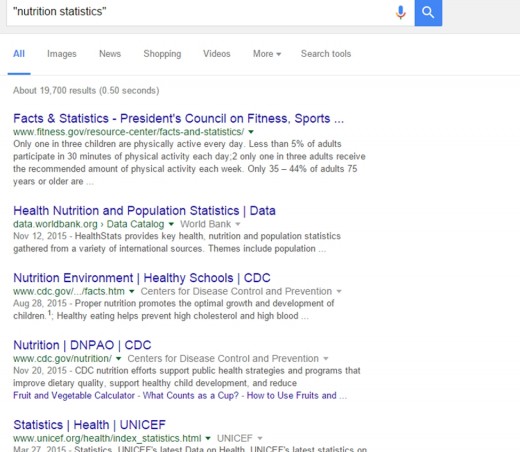This screenshot has width=520, height=452.
Task: Open Statistics Health UNICEF result
Action: tap(89, 425)
